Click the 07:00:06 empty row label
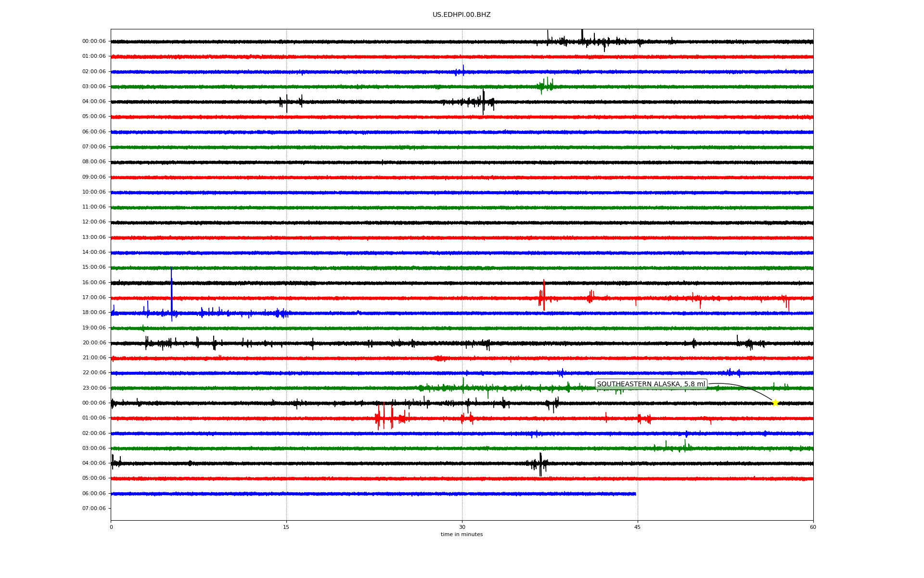Image resolution: width=924 pixels, height=578 pixels. (94, 509)
